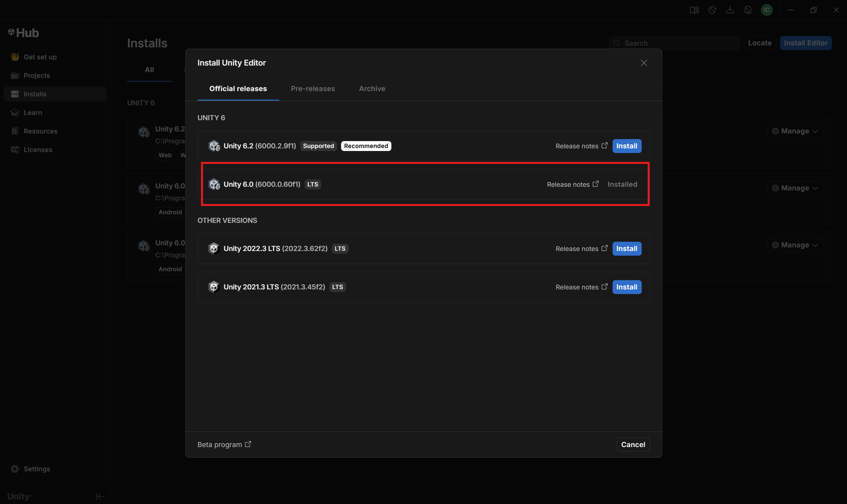Expand the second Manage dropdown
Image resolution: width=847 pixels, height=504 pixels.
795,188
